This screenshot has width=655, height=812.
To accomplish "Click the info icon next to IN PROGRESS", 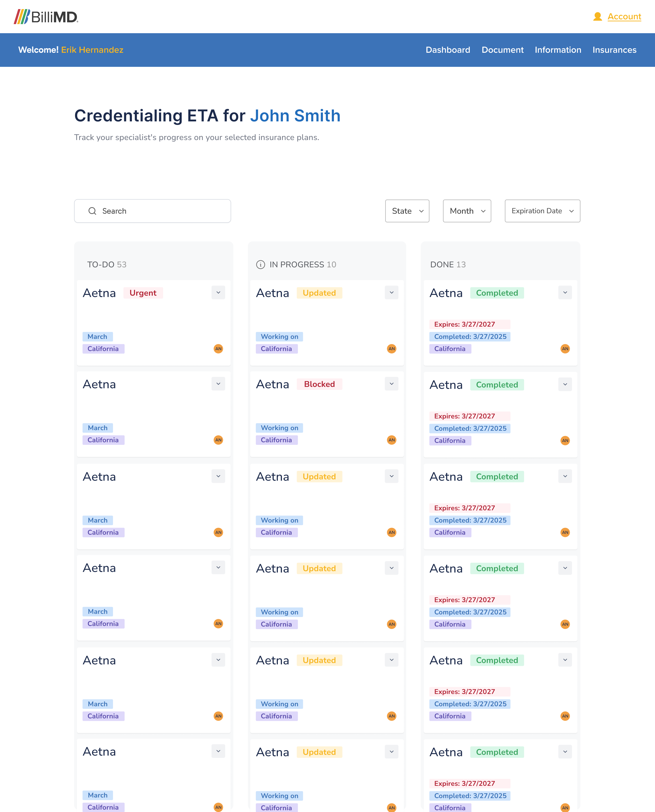I will 260,264.
